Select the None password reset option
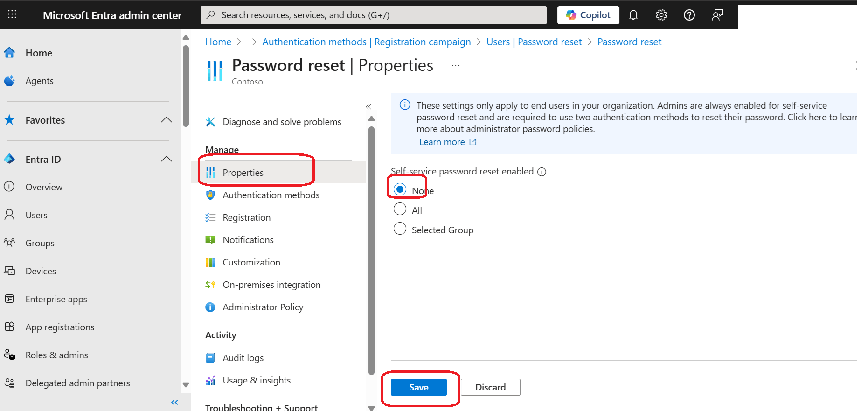The width and height of the screenshot is (868, 411). [x=400, y=189]
